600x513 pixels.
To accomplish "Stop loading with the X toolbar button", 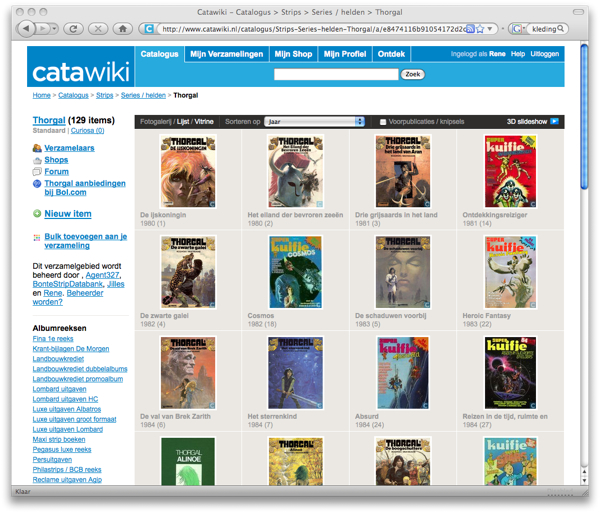I will coord(98,29).
